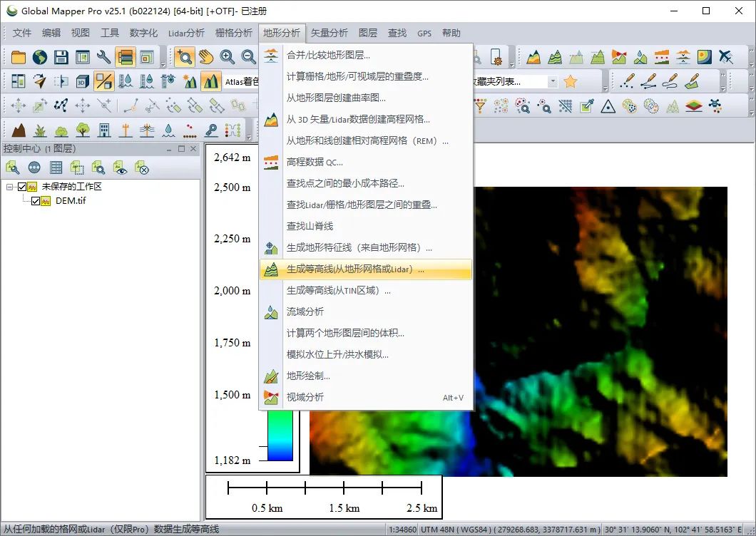Click the color picker eyedropper icon
The width and height of the screenshot is (756, 536).
(587, 105)
